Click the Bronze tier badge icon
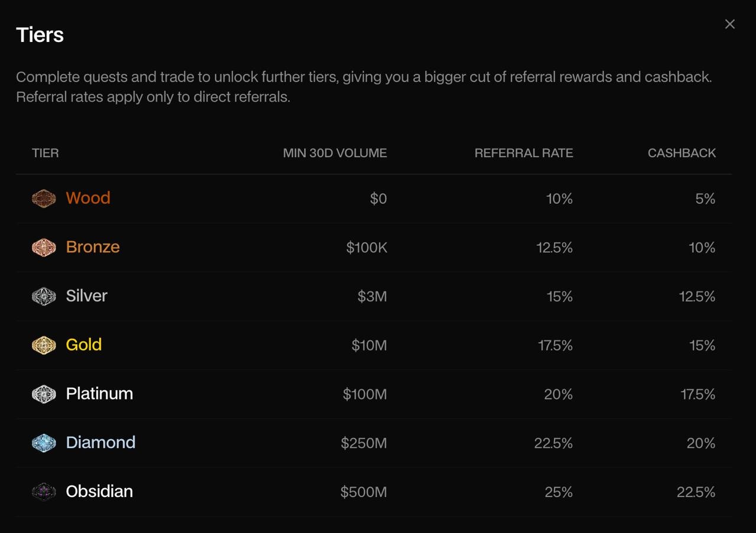The height and width of the screenshot is (533, 756). point(44,248)
